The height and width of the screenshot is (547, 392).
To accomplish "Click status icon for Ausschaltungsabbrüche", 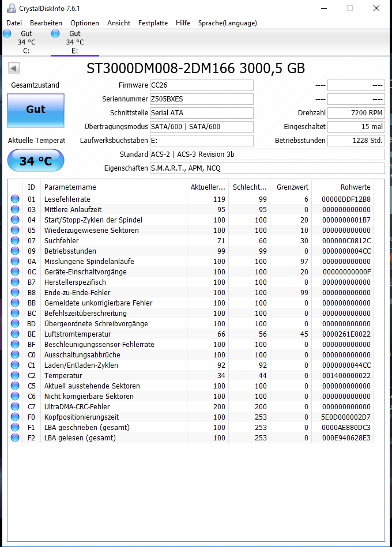I will (x=15, y=354).
